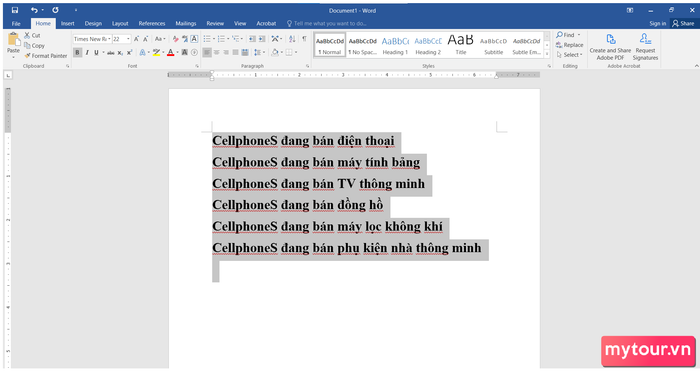
Task: Open the font size dropdown
Action: [128, 39]
